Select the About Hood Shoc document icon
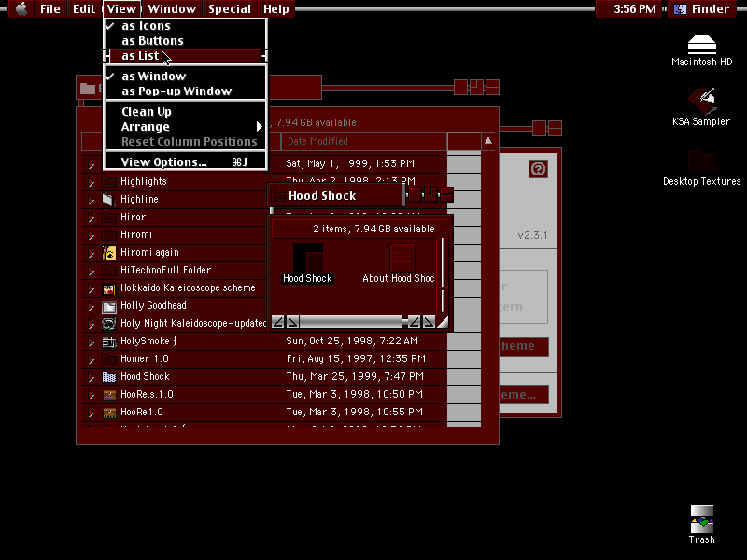 pos(402,258)
